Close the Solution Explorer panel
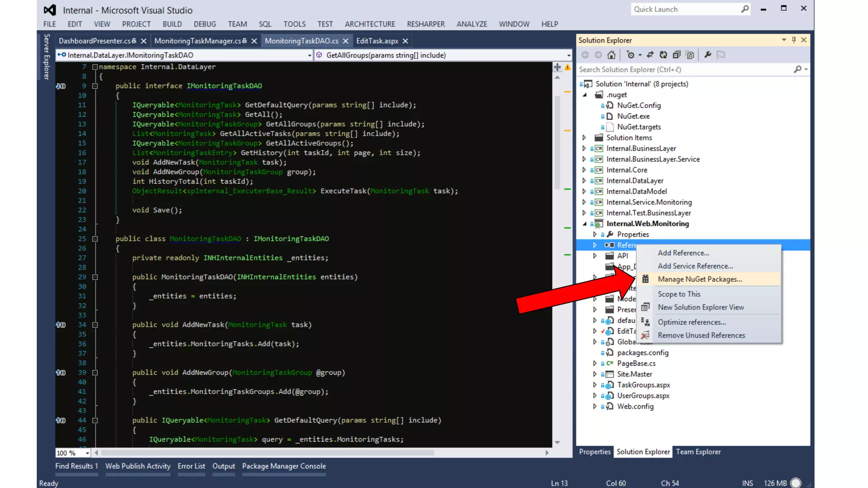The image size is (868, 488). pyautogui.click(x=804, y=40)
